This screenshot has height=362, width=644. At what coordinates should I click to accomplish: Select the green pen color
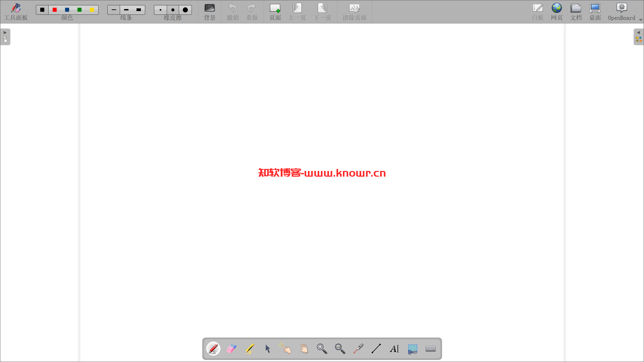pyautogui.click(x=79, y=10)
